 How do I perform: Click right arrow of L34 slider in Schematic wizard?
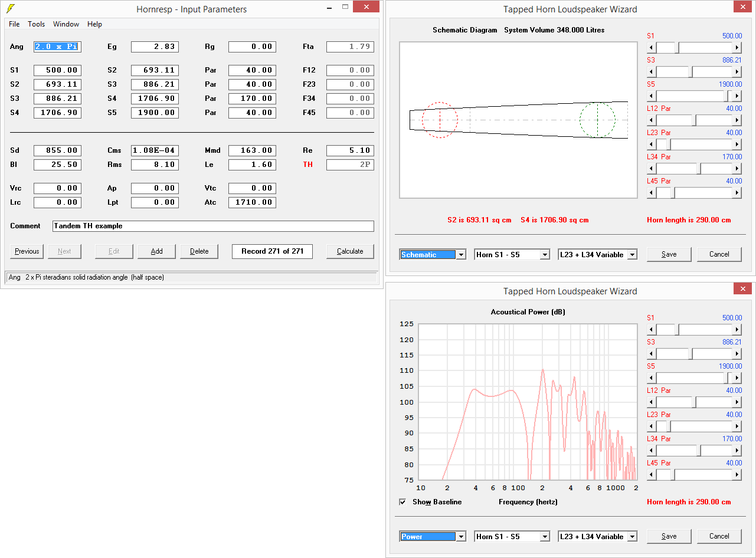pyautogui.click(x=737, y=169)
